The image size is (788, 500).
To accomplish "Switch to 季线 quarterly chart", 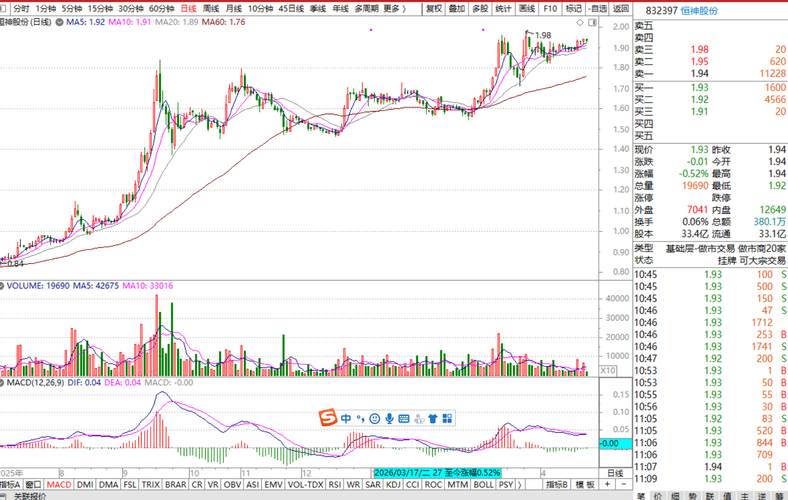I will (x=318, y=9).
